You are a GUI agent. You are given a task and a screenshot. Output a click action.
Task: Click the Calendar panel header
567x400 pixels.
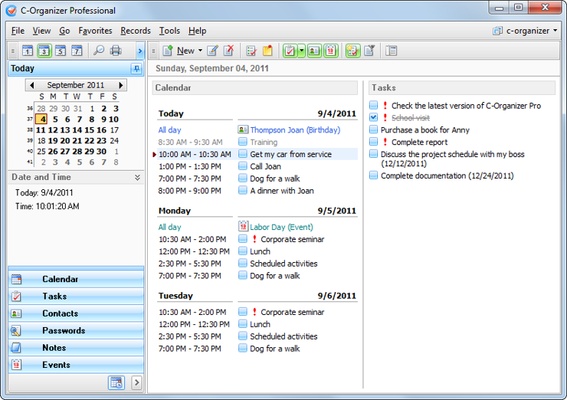click(x=255, y=88)
